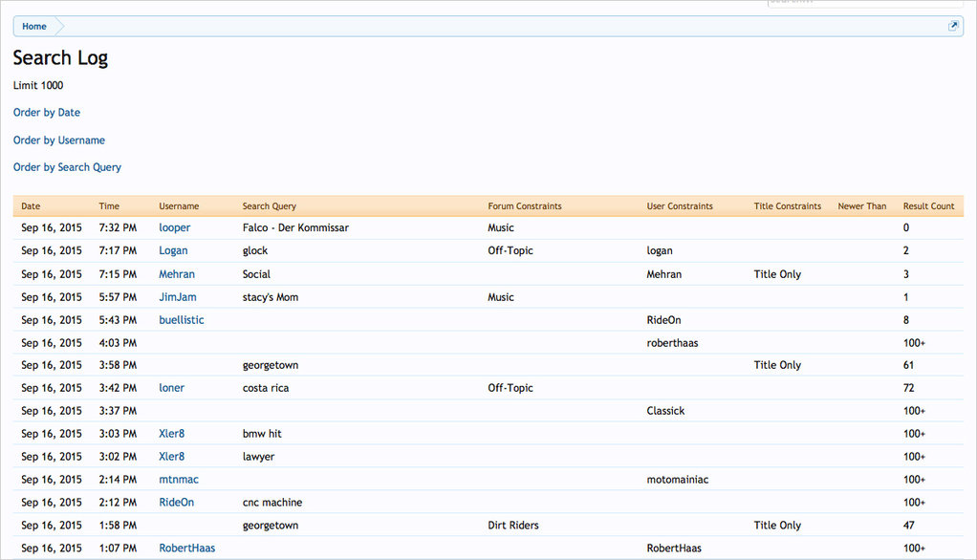The height and width of the screenshot is (560, 977).
Task: Click the Order by Date link
Action: pyautogui.click(x=47, y=113)
